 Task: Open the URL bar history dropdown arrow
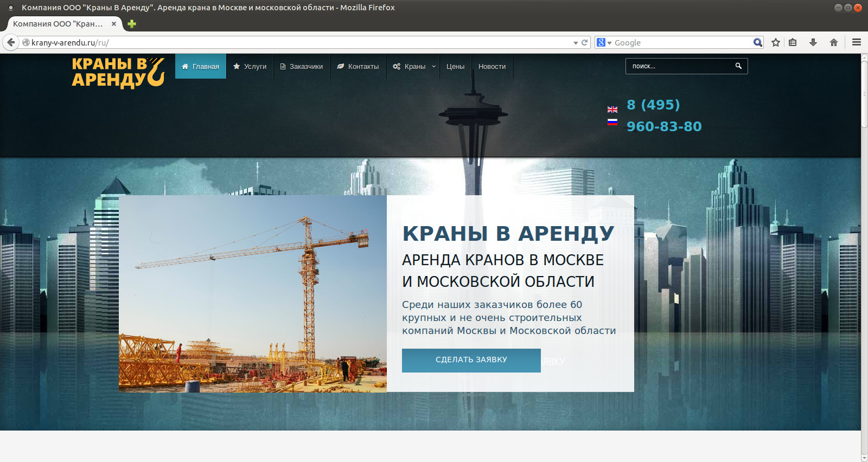[x=576, y=43]
